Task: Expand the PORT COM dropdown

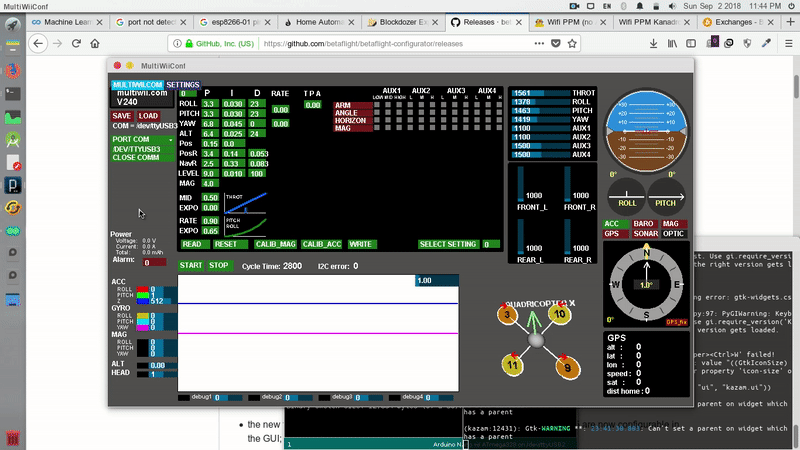Action: coord(142,139)
